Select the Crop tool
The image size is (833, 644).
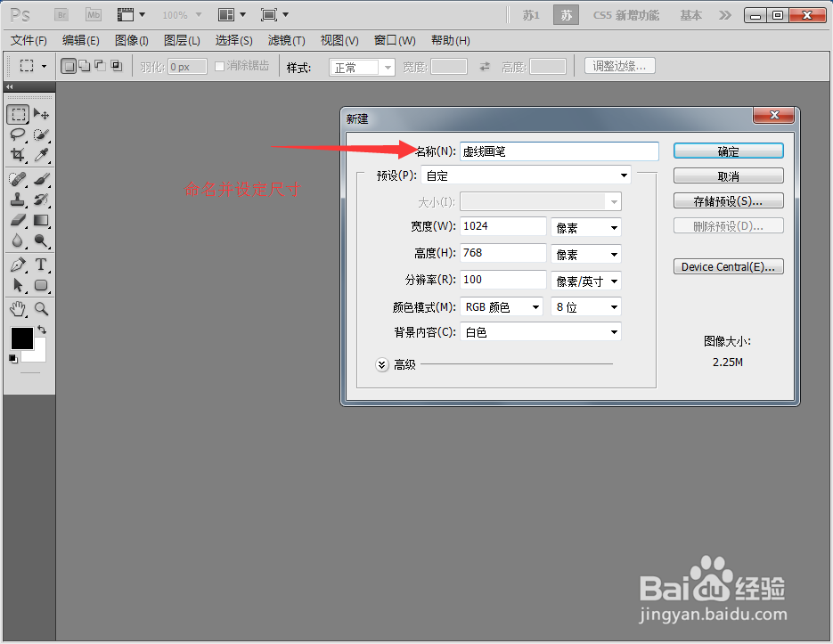18,155
